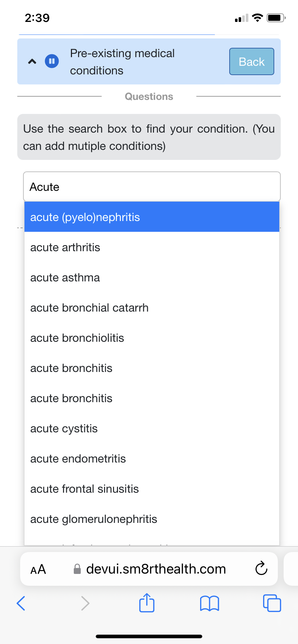Viewport: 298px width, 644px height.
Task: Collapse the section using the up chevron
Action: pos(32,61)
